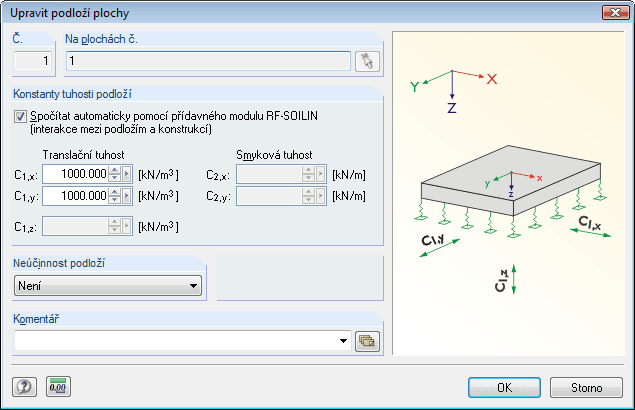
Task: Open the units and decimal places icon
Action: point(58,387)
